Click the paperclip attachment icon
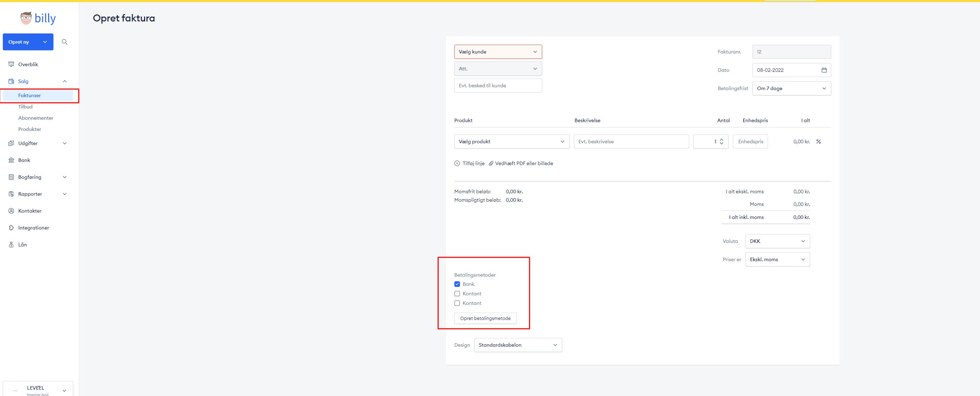 (491, 163)
